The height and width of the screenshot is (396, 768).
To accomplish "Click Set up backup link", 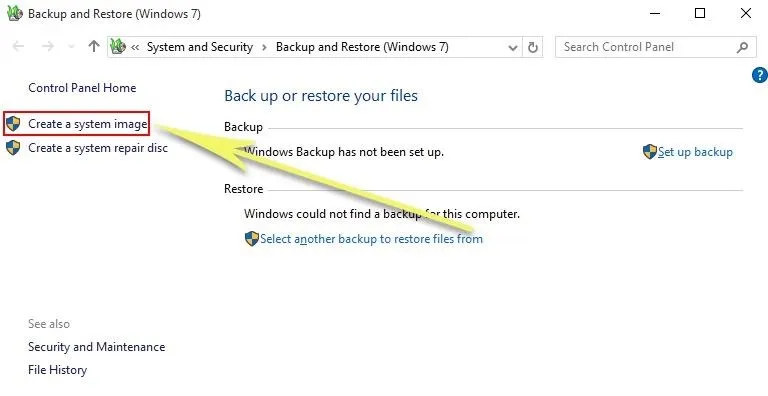I will 695,152.
